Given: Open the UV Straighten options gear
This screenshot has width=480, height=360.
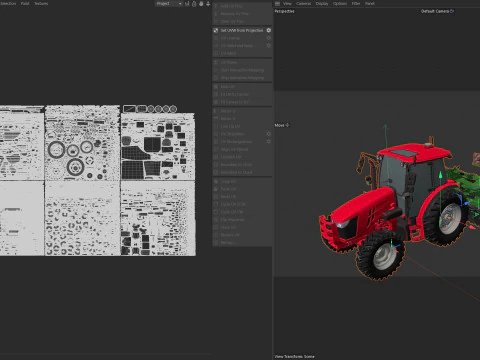Looking at the screenshot, I should coord(269,134).
